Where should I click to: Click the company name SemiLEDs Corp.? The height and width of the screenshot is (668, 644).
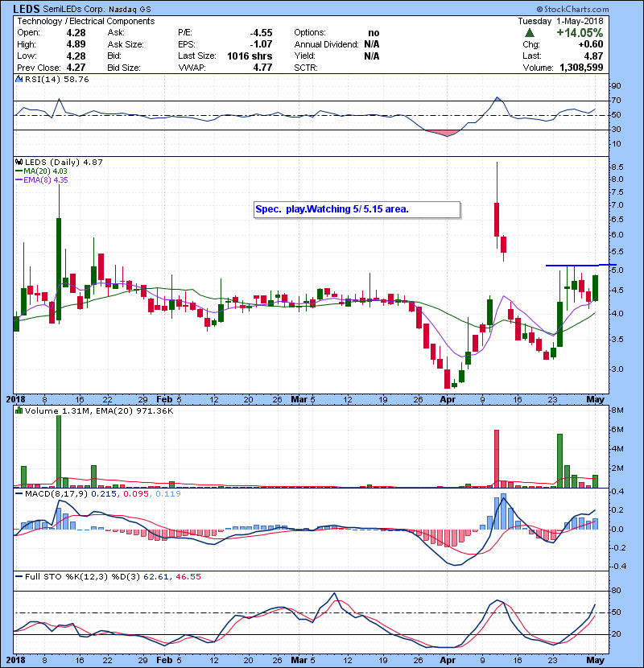[74, 9]
